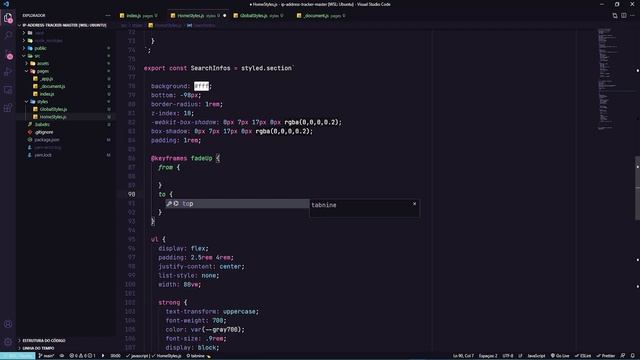Click the Go Live status bar button
Screen dimensions: 640x360
click(560, 356)
